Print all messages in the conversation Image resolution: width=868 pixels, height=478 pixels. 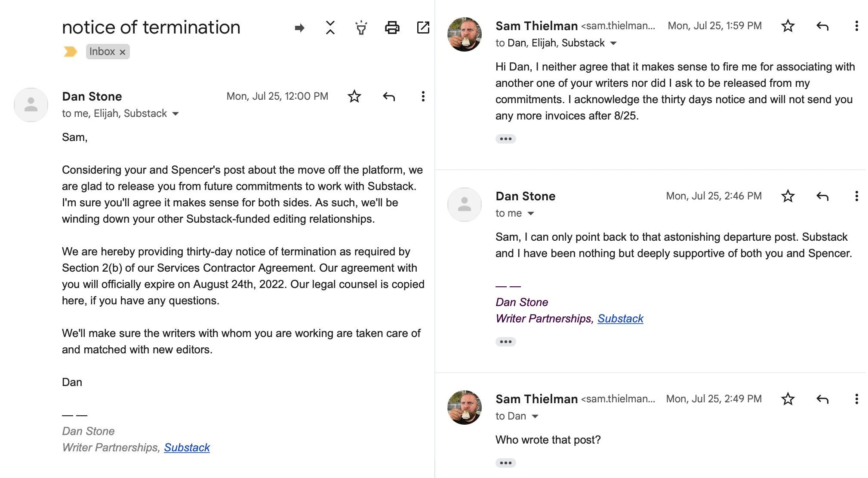click(x=392, y=28)
